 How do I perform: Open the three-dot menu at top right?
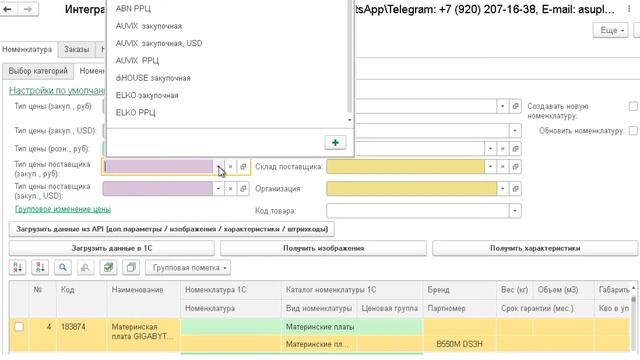click(x=629, y=9)
